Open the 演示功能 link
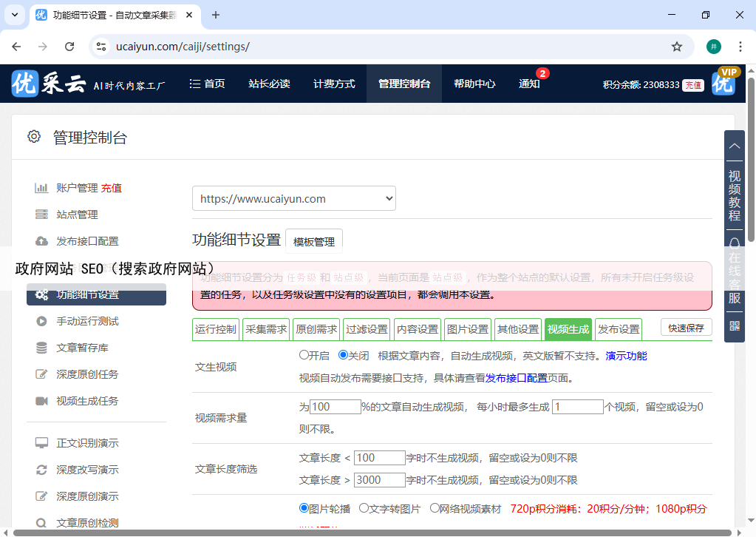 (626, 356)
